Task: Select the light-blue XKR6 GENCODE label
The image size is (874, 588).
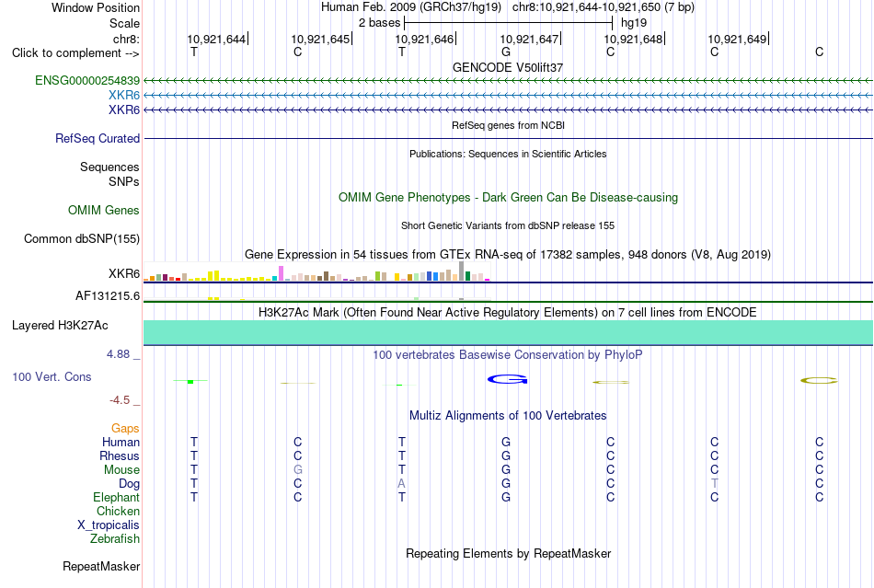Action: [124, 96]
